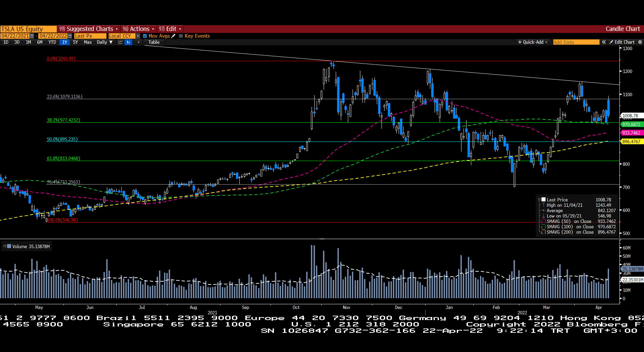Expand chart type options dropdown arrow
The width and height of the screenshot is (644, 352).
click(138, 42)
